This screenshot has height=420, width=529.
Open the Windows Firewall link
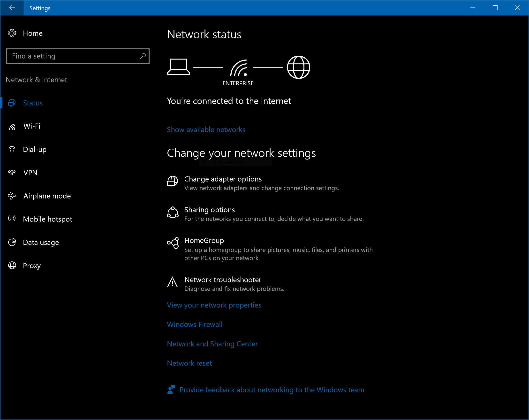(195, 325)
